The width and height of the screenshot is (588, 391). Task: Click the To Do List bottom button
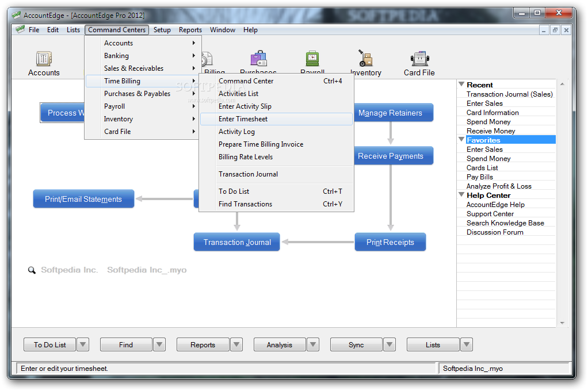coord(49,344)
